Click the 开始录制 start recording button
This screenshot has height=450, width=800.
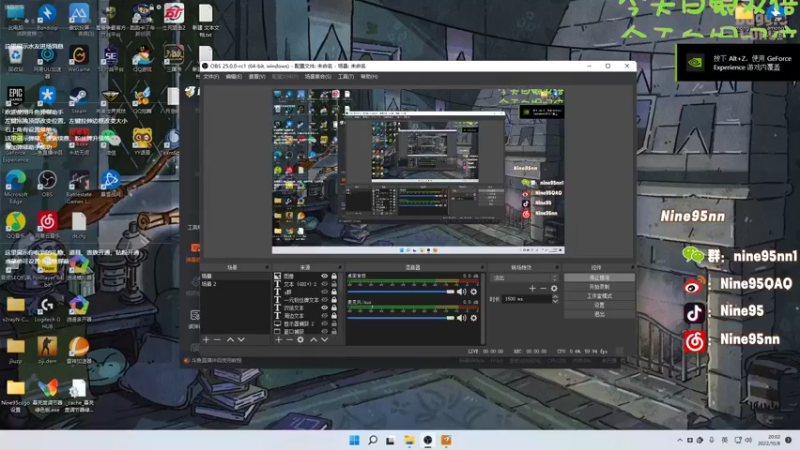coord(599,287)
